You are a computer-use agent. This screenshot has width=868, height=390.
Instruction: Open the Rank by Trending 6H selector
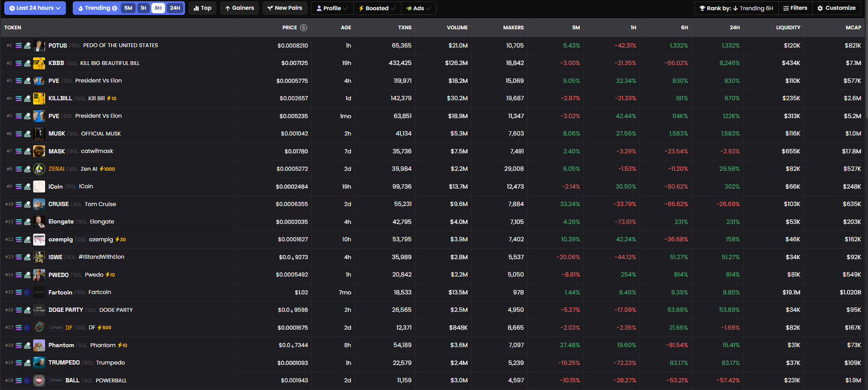coord(737,8)
